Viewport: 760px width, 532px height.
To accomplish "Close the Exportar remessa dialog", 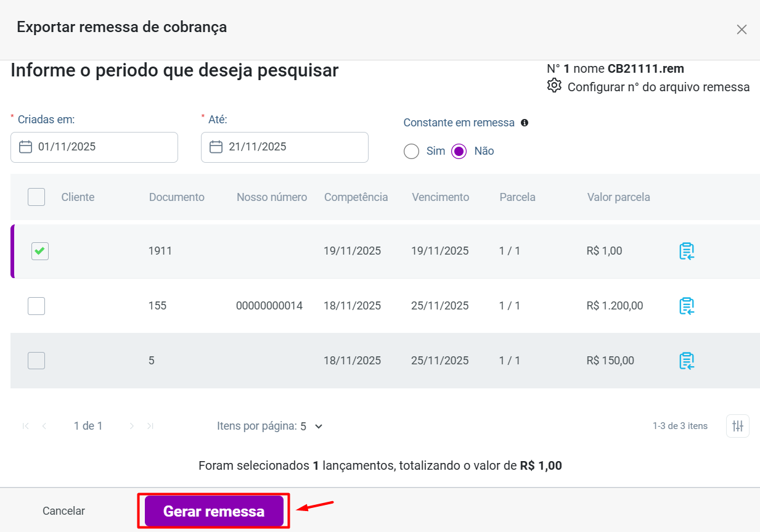I will (742, 30).
